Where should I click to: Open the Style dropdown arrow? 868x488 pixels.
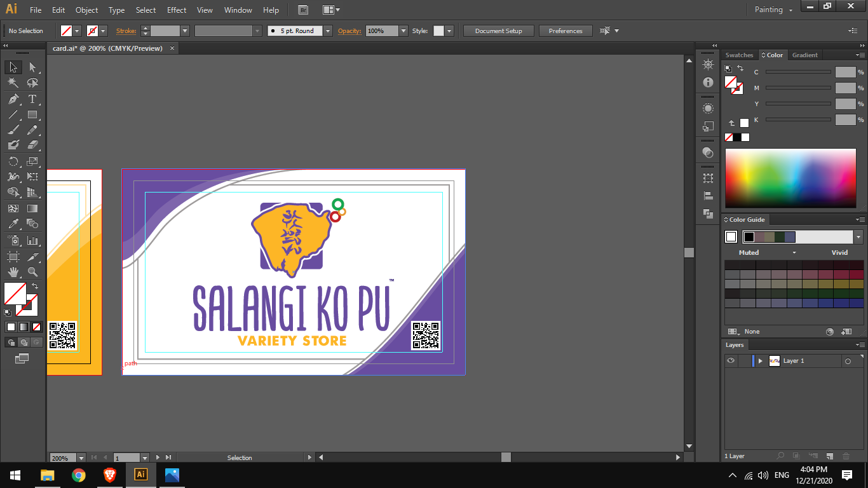(x=449, y=30)
